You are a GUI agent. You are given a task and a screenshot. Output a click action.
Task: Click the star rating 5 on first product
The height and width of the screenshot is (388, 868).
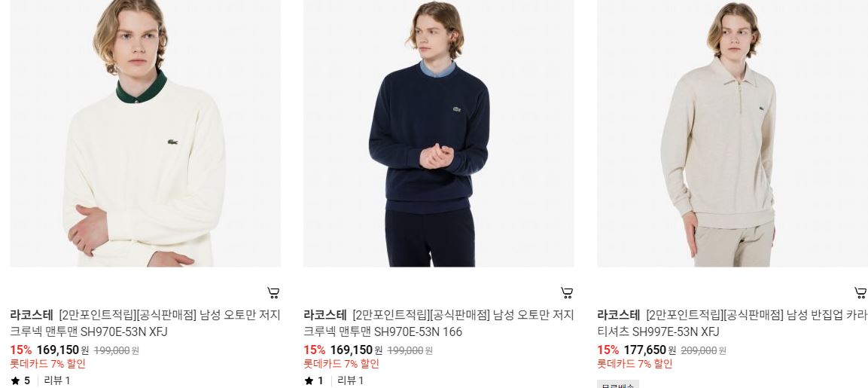20,380
